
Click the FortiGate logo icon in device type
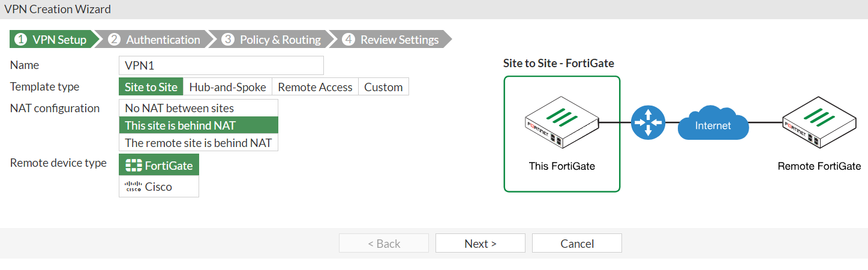click(134, 165)
